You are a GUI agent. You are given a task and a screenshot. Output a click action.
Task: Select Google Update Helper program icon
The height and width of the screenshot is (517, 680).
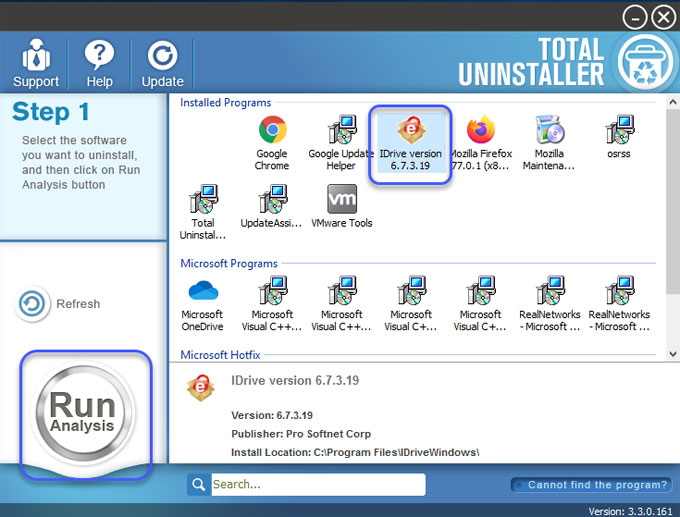click(341, 143)
